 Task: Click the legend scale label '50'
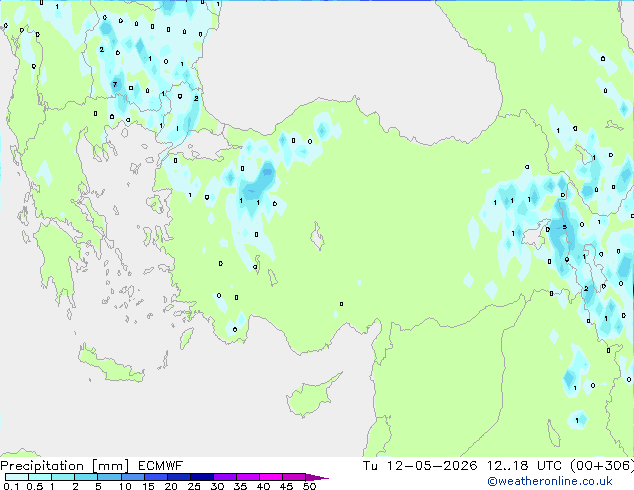tap(309, 486)
